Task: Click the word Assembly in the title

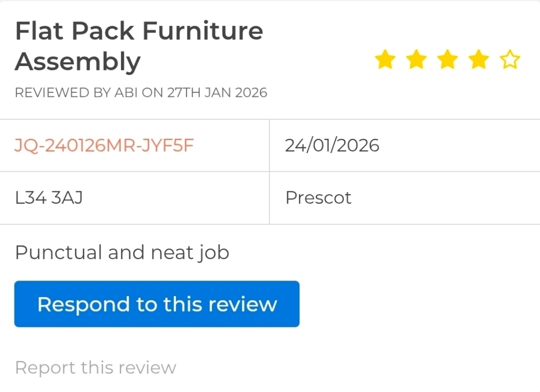Action: click(x=77, y=62)
